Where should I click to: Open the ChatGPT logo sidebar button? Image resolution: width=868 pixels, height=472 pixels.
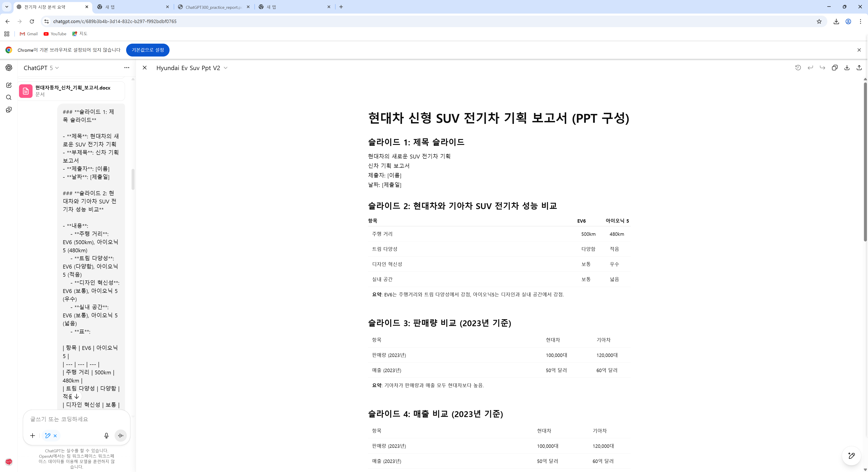point(9,68)
